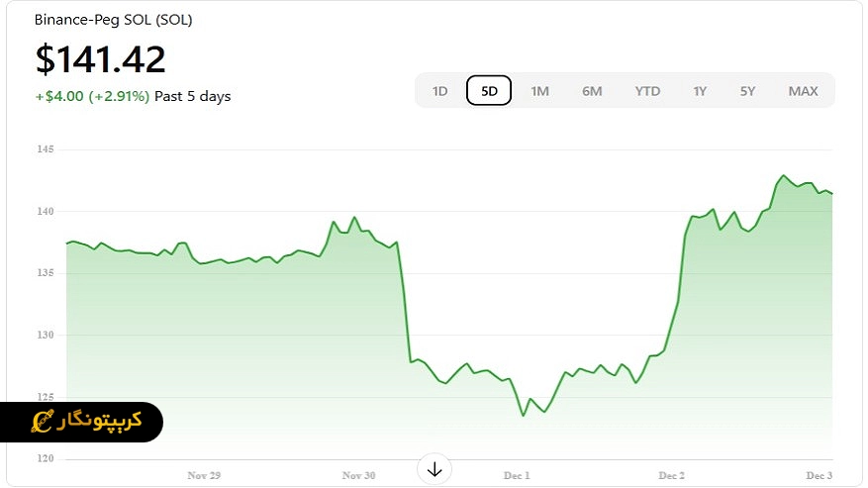Click the 145 price axis label
The width and height of the screenshot is (868, 488).
coord(46,149)
